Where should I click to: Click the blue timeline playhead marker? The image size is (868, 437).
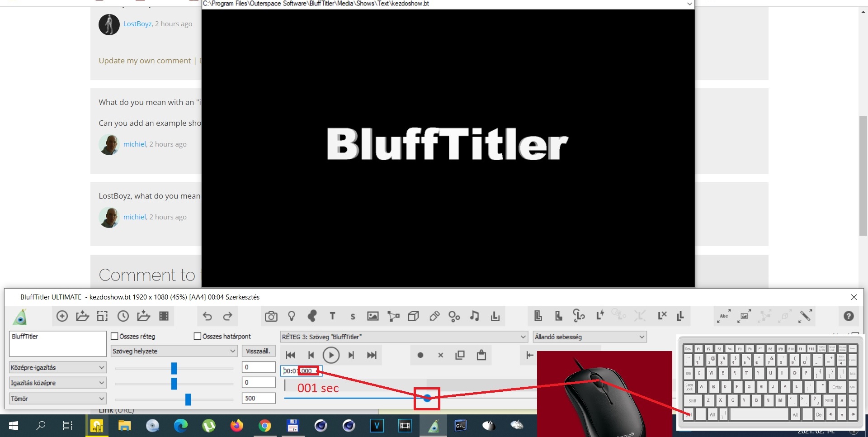pos(427,399)
